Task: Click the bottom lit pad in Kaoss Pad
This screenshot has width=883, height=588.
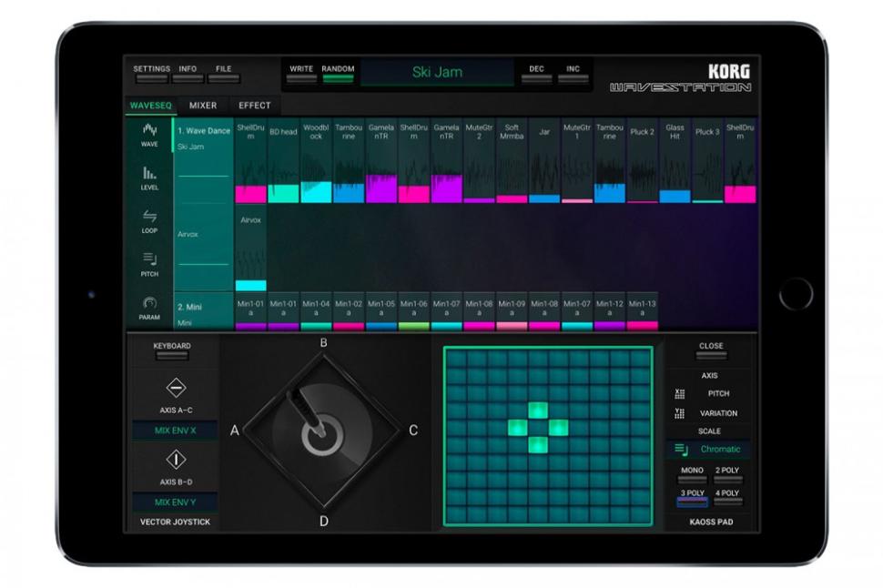Action: (x=538, y=445)
